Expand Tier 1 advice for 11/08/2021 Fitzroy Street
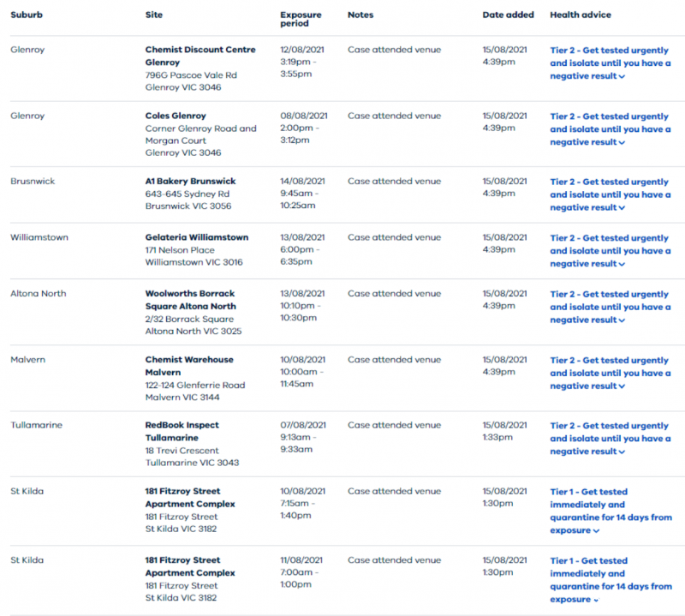Screen dimensions: 685x616 pos(611,580)
